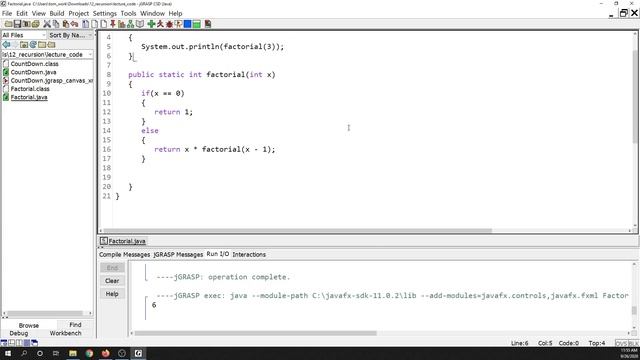Click the Clear button in Run I/O

(112, 281)
